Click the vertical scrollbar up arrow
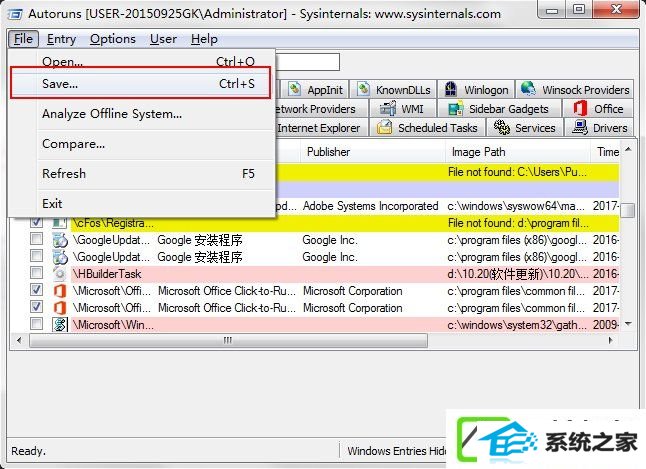Viewport: 646px width, 469px height. coord(628,149)
